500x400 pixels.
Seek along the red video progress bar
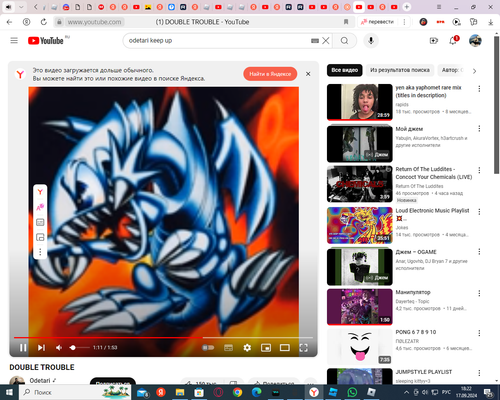pos(163,338)
